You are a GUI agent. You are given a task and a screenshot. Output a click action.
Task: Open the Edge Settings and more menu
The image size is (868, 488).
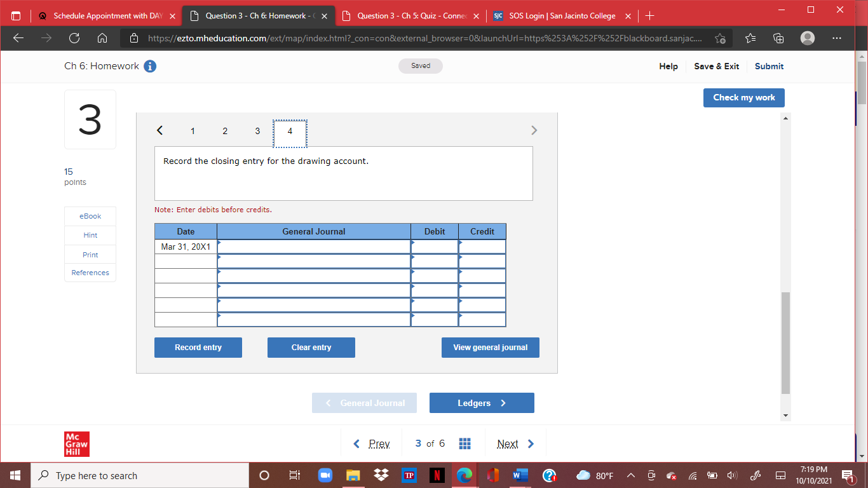tap(837, 38)
